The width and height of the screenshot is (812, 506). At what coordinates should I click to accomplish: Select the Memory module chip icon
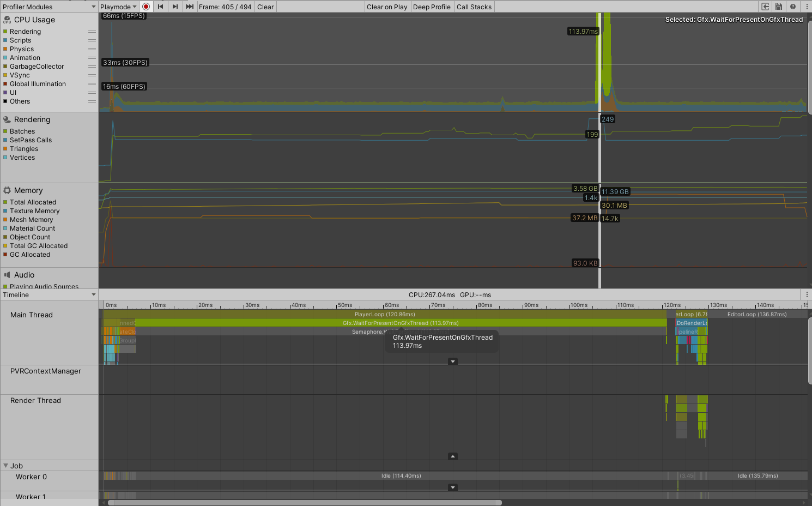click(7, 190)
